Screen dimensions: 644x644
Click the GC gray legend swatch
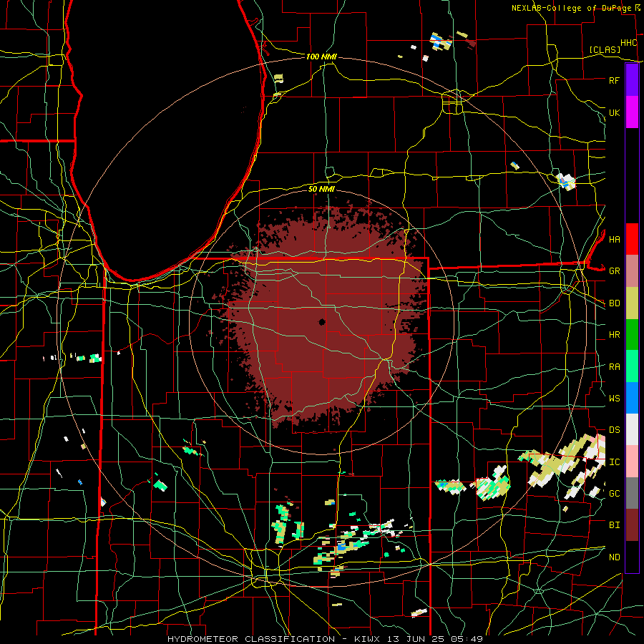(632, 493)
